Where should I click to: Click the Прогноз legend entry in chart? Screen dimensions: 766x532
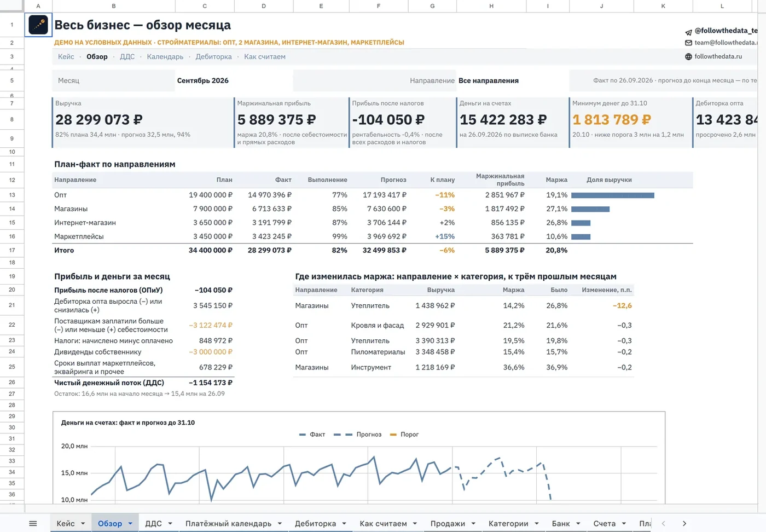(358, 435)
